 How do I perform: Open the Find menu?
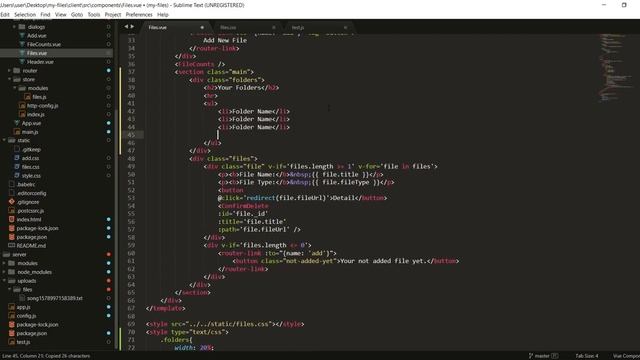click(45, 14)
